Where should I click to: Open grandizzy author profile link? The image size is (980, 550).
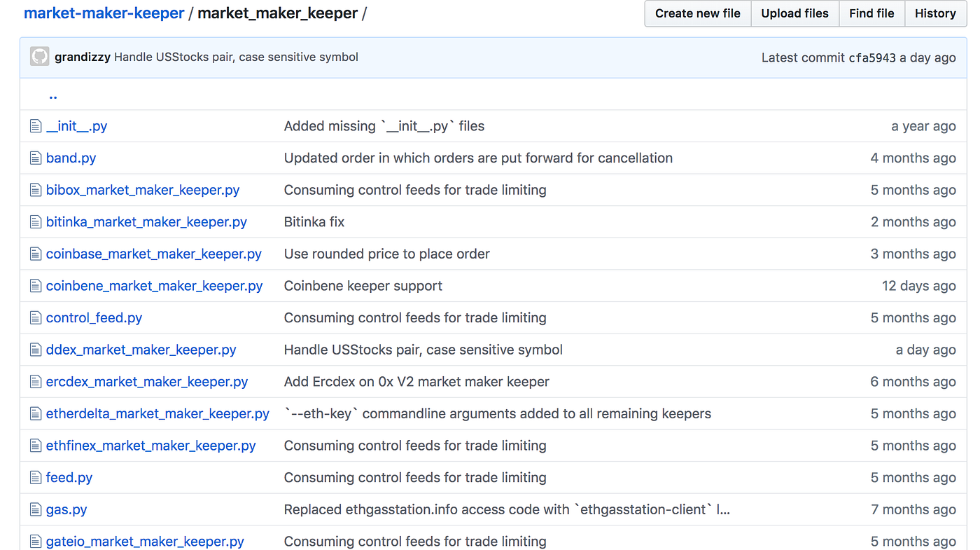click(x=83, y=57)
